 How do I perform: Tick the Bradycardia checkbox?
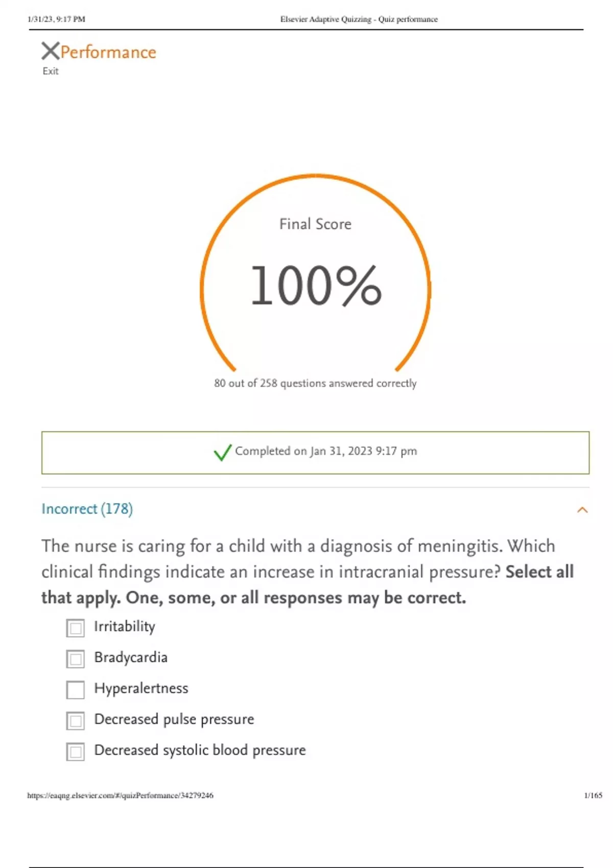(76, 659)
